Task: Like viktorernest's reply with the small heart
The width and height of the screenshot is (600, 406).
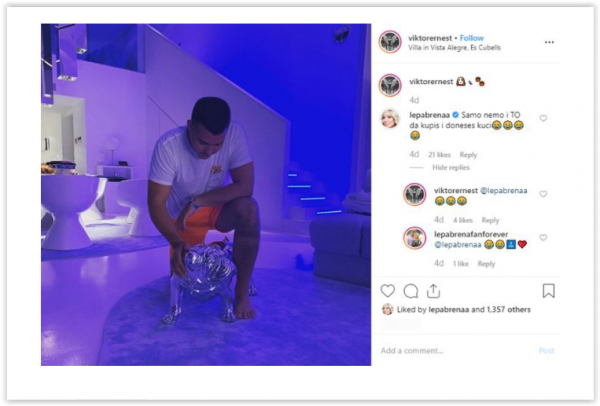Action: point(543,194)
